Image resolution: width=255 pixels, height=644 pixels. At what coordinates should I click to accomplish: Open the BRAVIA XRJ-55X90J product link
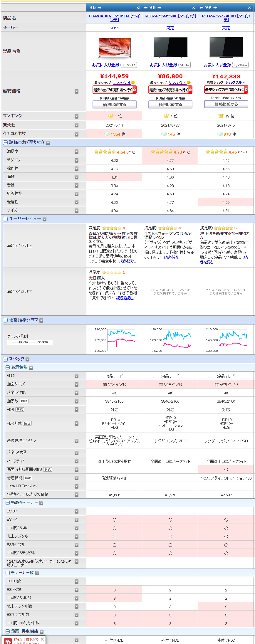[115, 18]
